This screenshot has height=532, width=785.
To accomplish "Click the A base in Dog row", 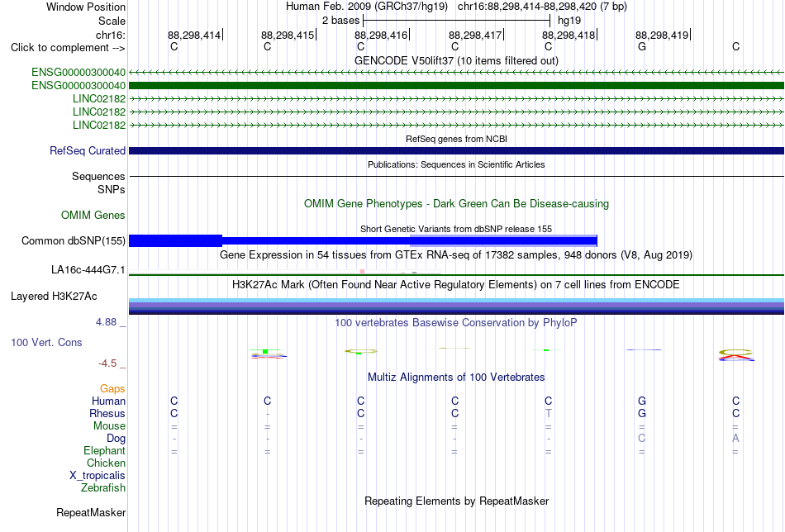I will click(735, 439).
